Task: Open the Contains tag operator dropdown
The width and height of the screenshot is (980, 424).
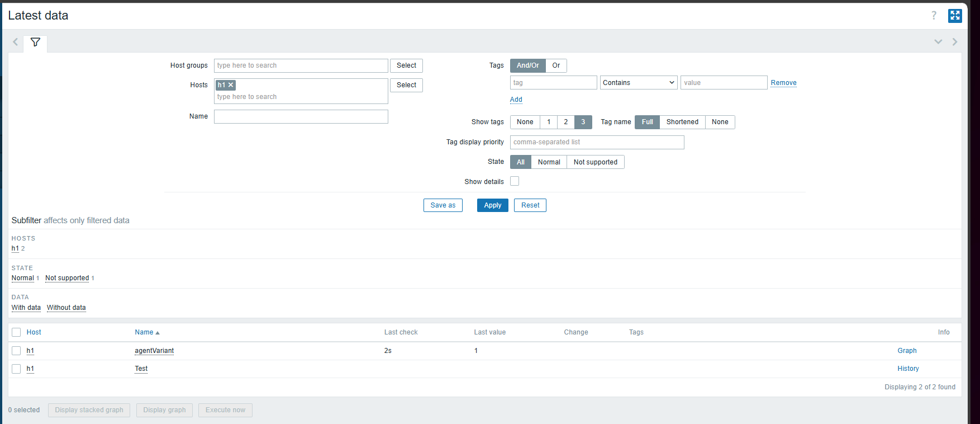Action: click(x=639, y=83)
